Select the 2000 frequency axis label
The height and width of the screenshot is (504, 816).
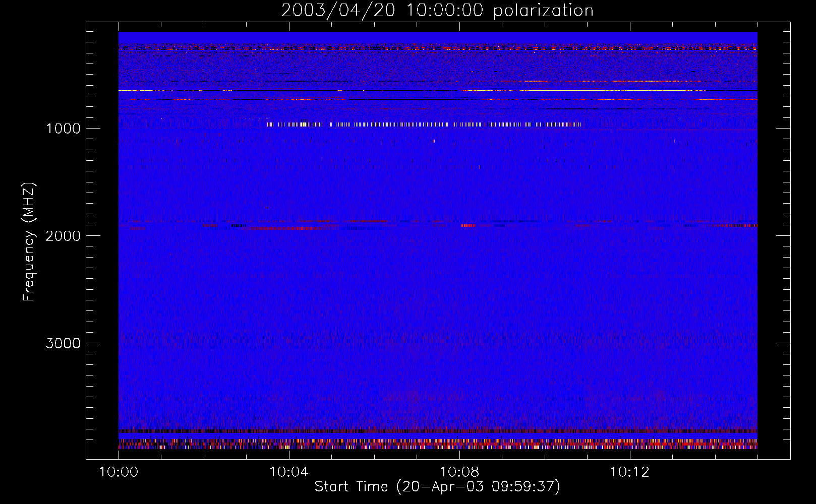pyautogui.click(x=63, y=236)
